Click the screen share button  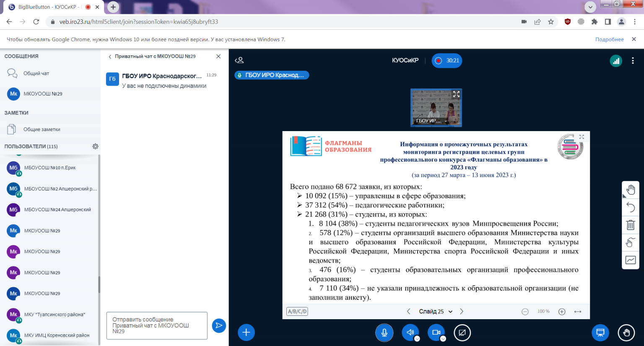pyautogui.click(x=462, y=333)
